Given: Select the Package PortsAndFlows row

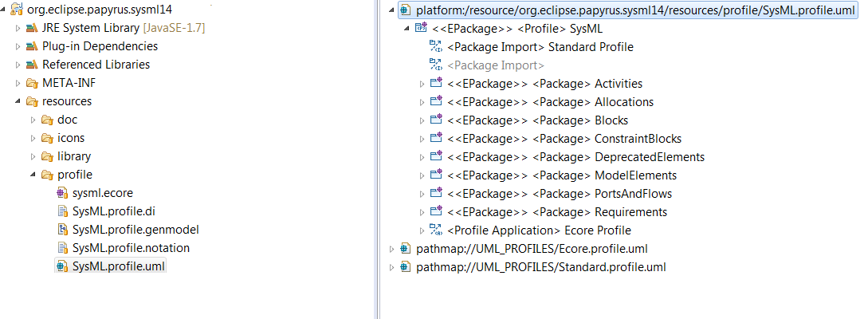Looking at the screenshot, I should (x=560, y=193).
